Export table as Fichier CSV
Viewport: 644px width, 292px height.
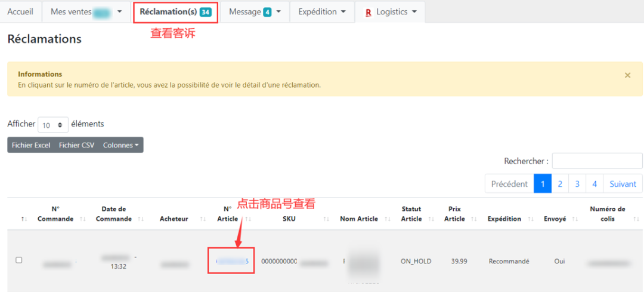[76, 145]
